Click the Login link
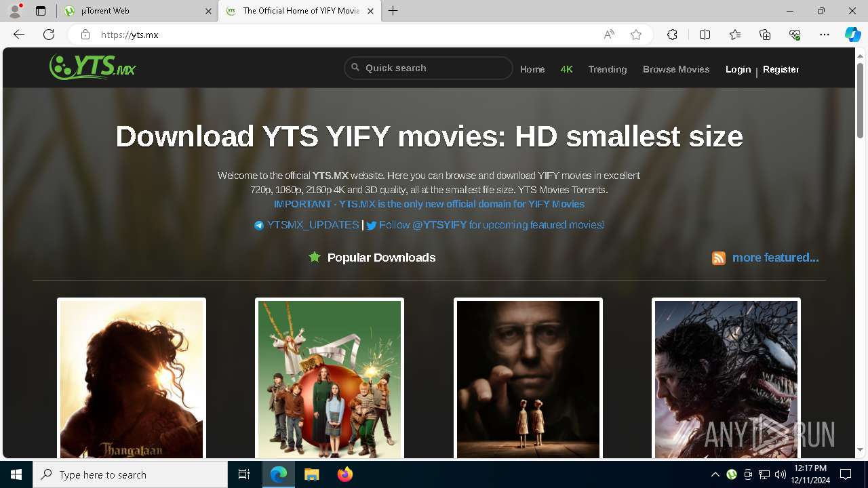 click(738, 69)
